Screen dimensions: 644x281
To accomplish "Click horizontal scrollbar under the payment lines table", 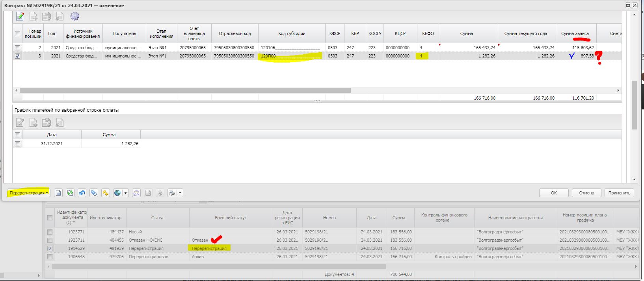I will (185, 90).
